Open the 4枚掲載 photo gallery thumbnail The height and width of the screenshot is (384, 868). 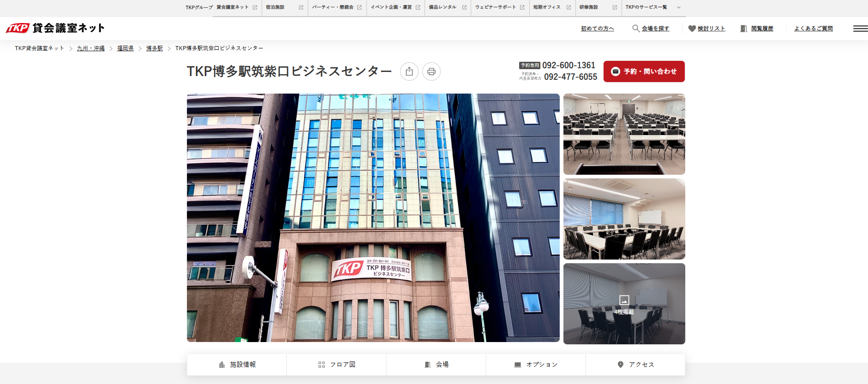point(624,304)
